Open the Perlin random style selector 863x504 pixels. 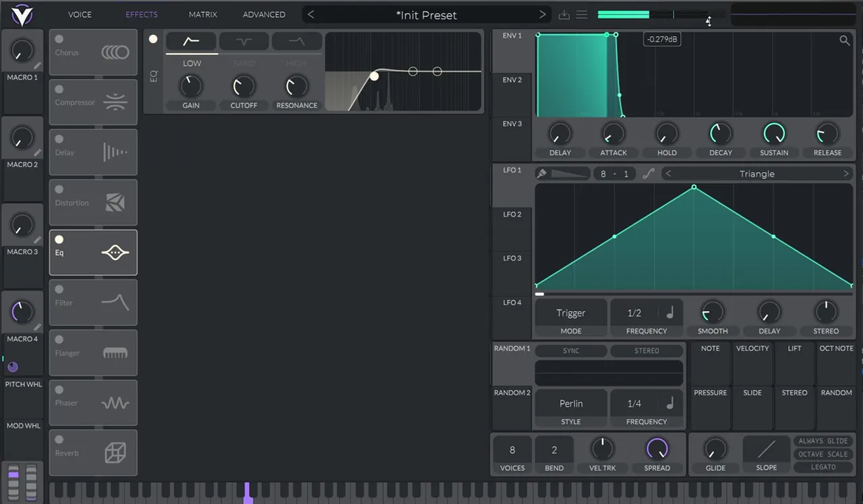pos(571,403)
